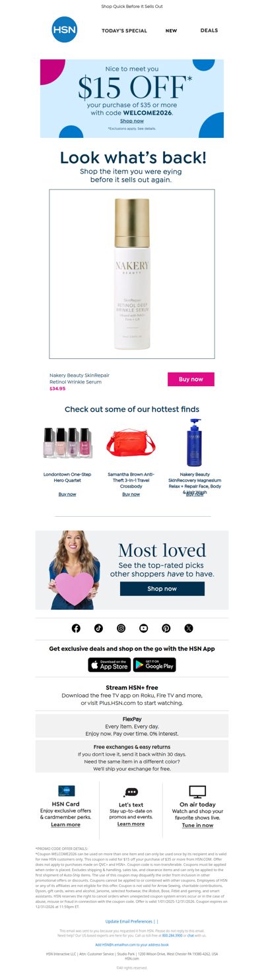The width and height of the screenshot is (264, 980).
Task: Open the TikTok social icon
Action: pyautogui.click(x=98, y=628)
